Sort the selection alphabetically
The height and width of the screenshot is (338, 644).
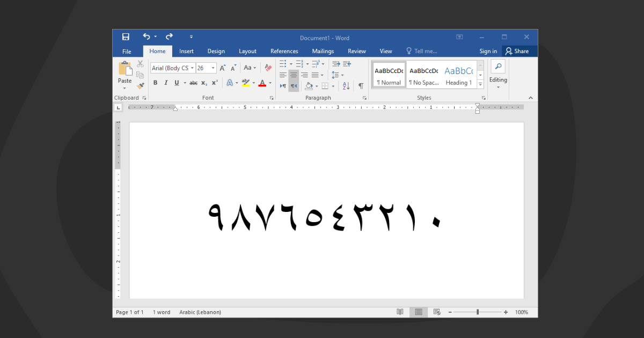346,86
